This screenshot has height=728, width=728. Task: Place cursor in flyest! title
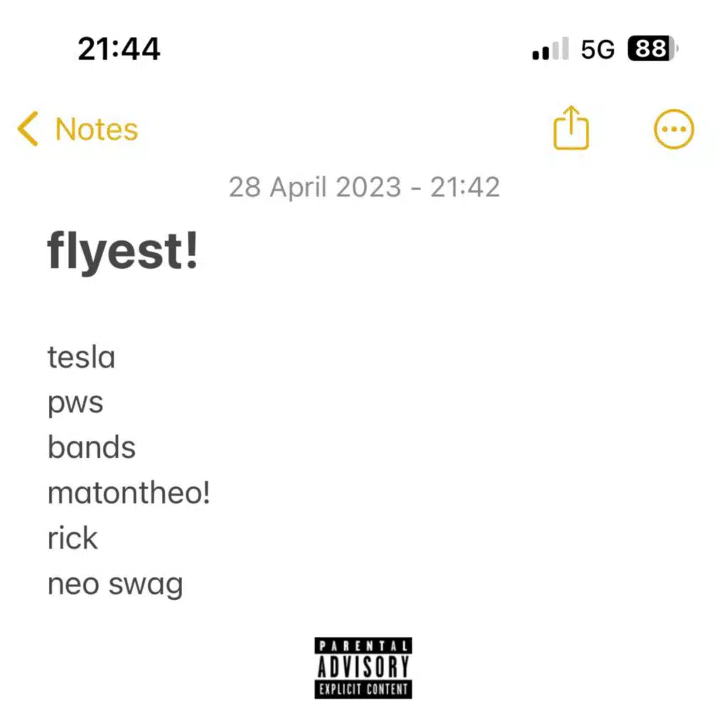[x=123, y=251]
